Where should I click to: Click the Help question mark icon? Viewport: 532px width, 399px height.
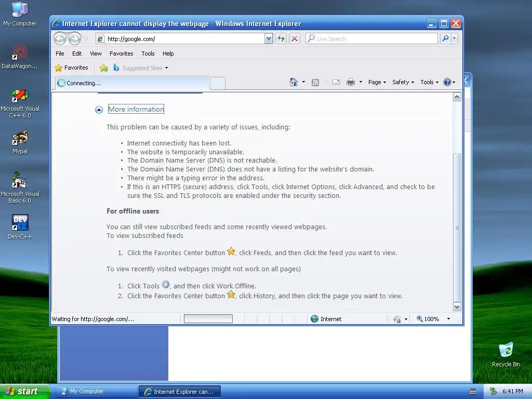[x=447, y=82]
